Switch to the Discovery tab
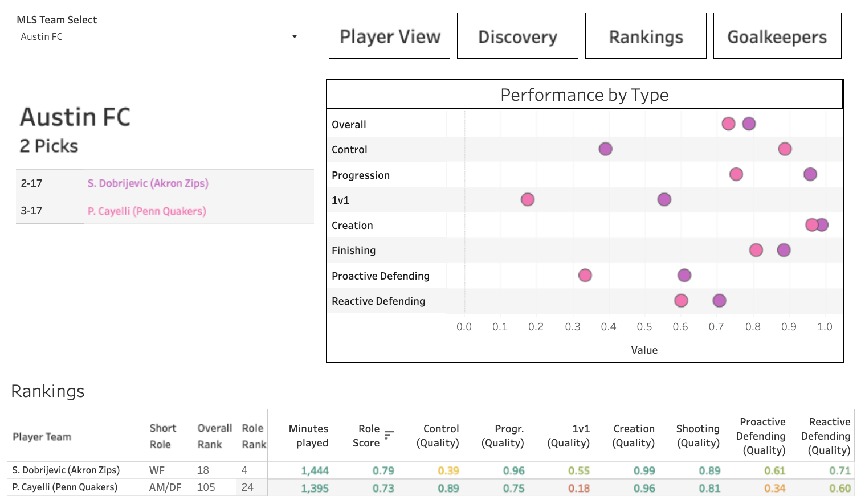Image resolution: width=865 pixels, height=504 pixels. click(517, 36)
